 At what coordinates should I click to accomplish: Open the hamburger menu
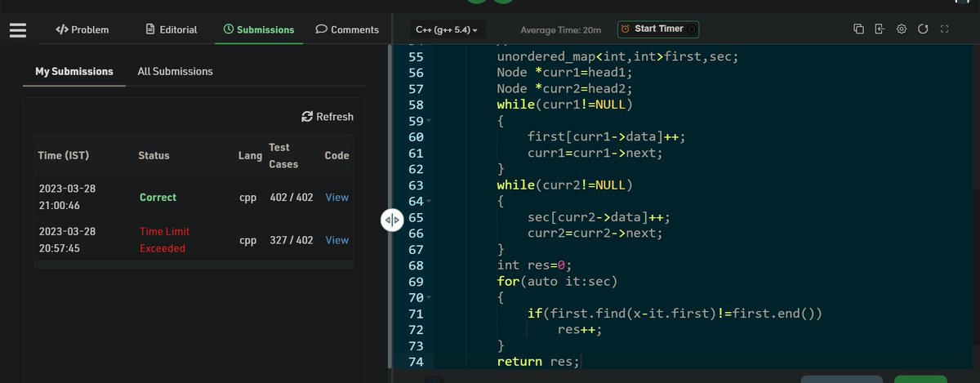pyautogui.click(x=18, y=30)
